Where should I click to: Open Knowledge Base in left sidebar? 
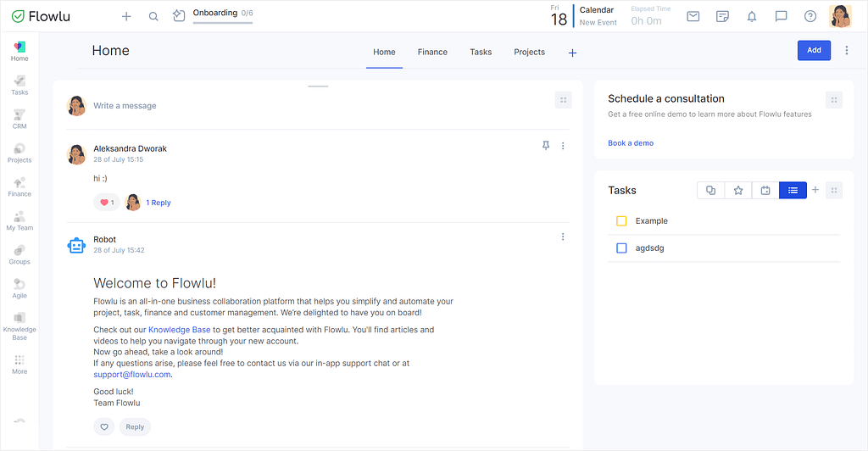(x=19, y=326)
